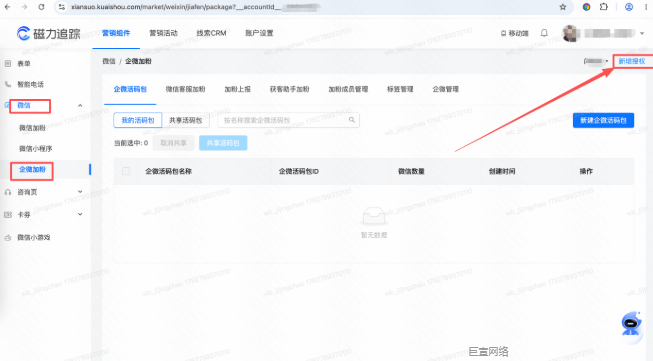Switch to 标签管理 tab
Screen dimensions: 653x361
[400, 89]
